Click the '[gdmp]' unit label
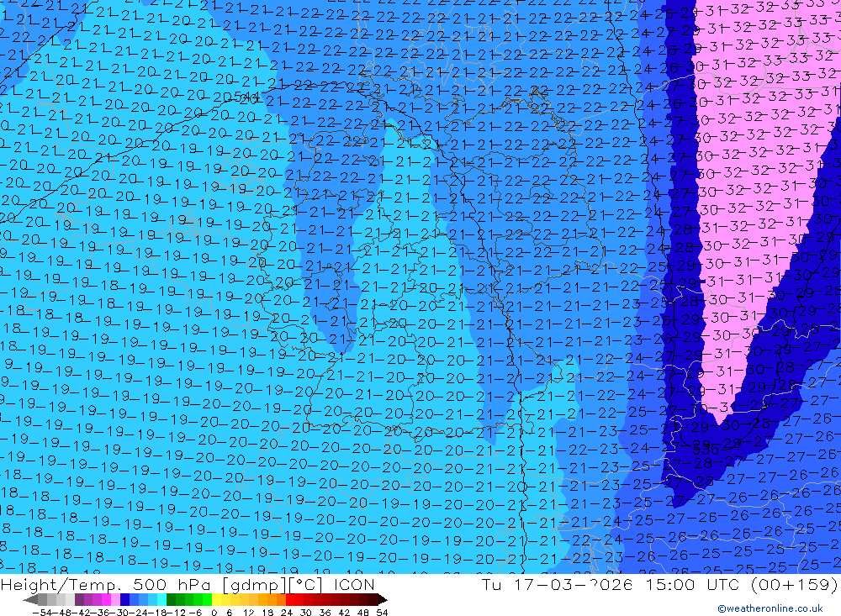The image size is (841, 616). (x=254, y=585)
